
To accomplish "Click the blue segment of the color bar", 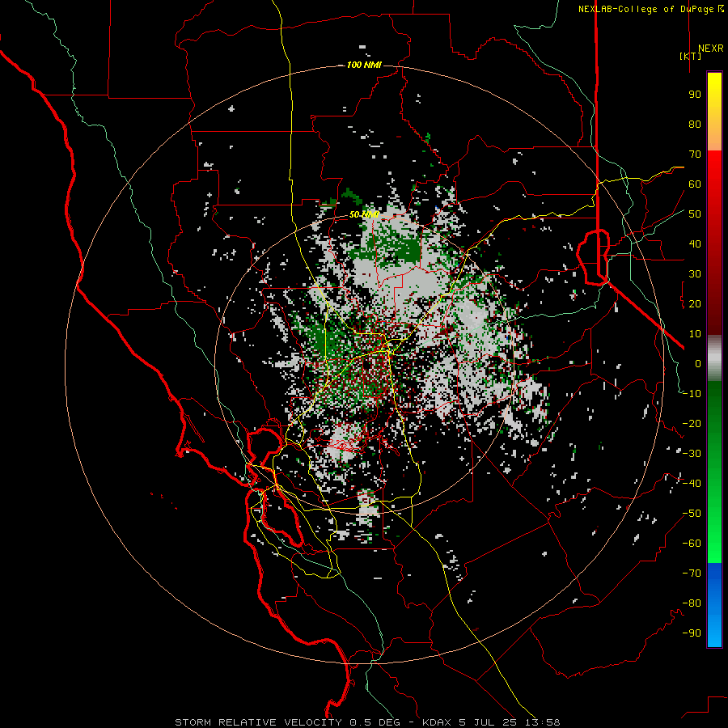I will click(x=714, y=605).
